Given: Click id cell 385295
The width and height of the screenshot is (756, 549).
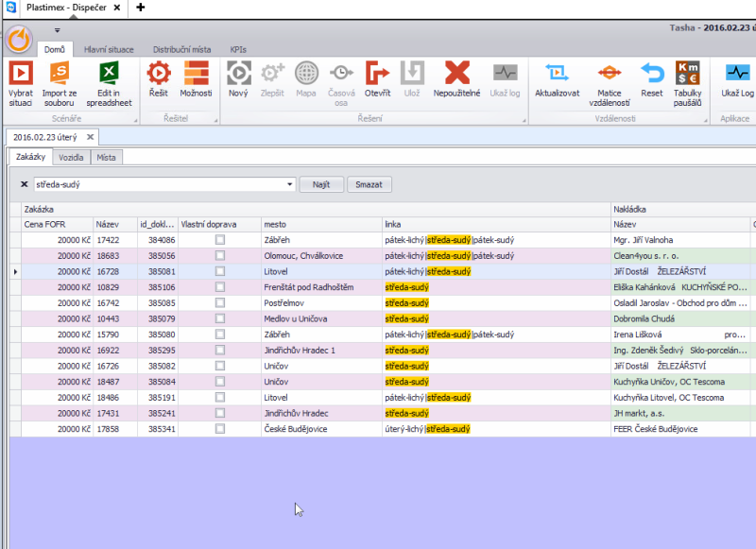Looking at the screenshot, I should [x=158, y=351].
